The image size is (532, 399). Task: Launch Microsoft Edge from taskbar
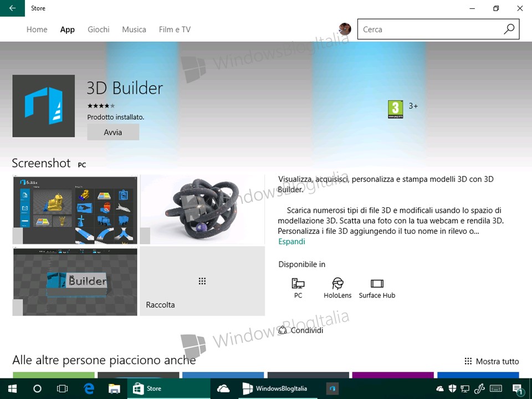[x=89, y=388]
